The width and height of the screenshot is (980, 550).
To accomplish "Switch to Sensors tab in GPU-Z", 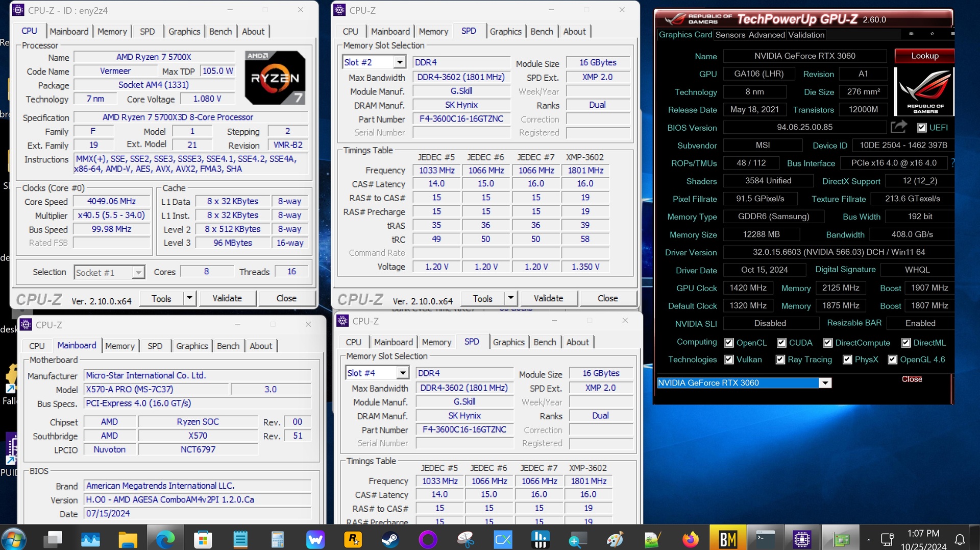I will [x=730, y=35].
